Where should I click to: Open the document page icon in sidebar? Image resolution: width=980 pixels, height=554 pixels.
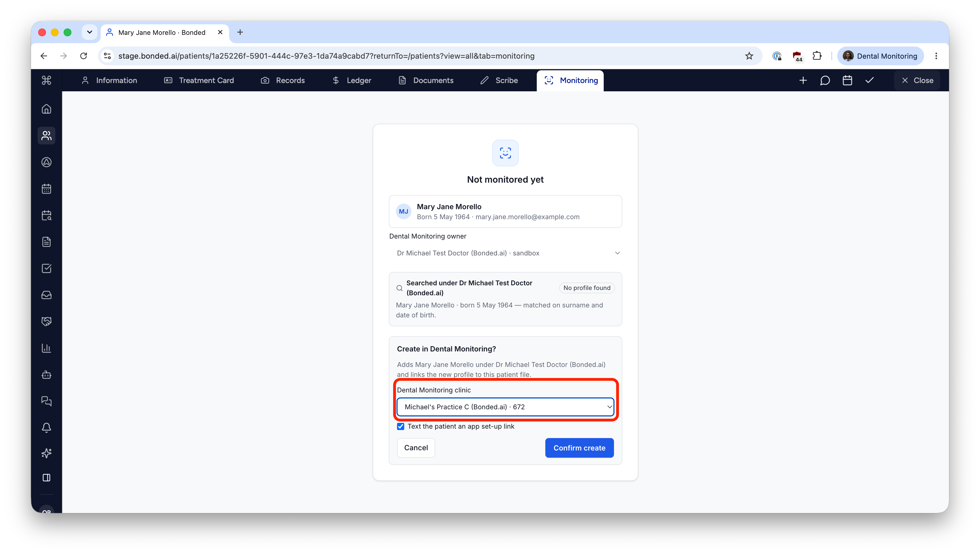pos(46,242)
